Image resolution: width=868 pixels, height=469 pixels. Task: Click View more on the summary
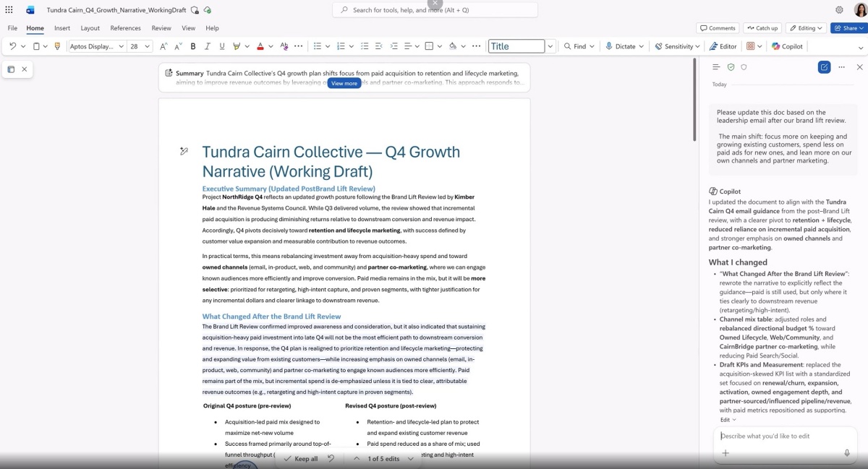tap(344, 83)
